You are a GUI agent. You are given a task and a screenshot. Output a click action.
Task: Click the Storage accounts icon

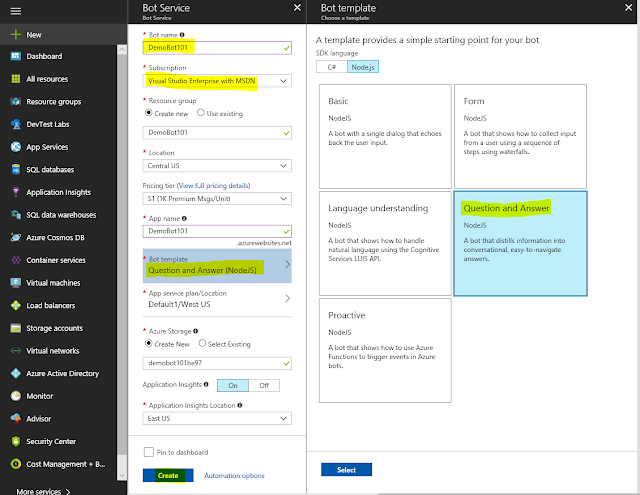pyautogui.click(x=16, y=328)
